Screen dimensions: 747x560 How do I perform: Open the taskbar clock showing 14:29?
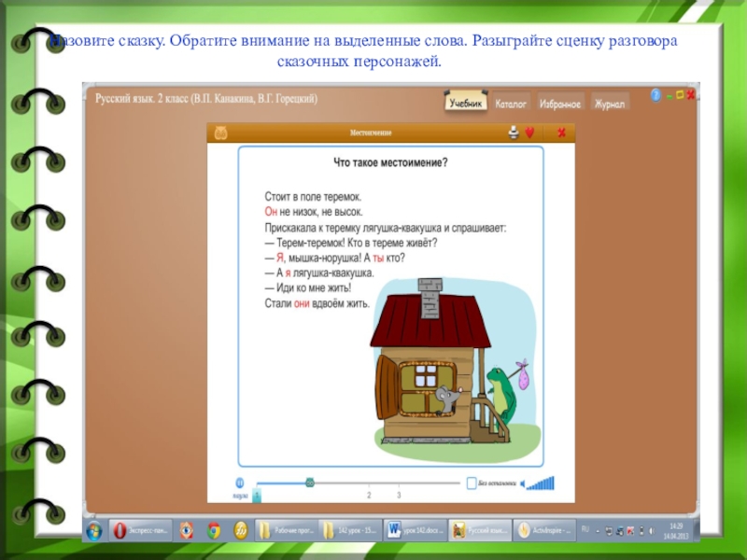(x=676, y=531)
